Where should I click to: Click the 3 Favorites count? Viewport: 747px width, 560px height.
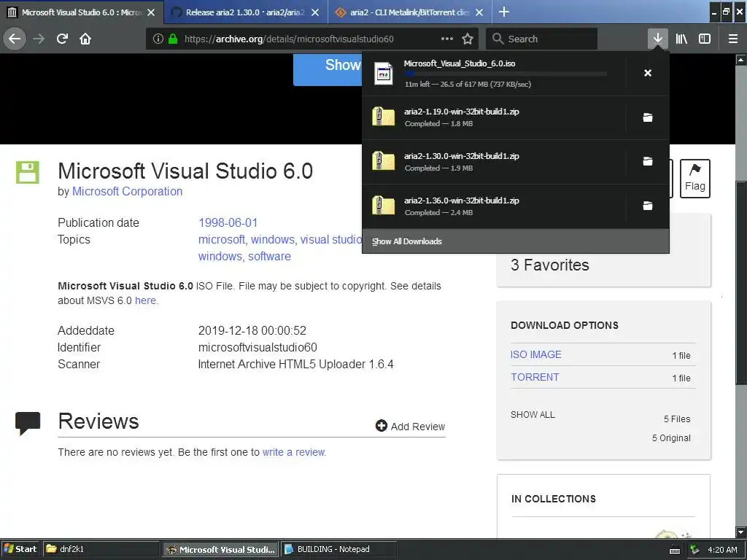(x=550, y=265)
